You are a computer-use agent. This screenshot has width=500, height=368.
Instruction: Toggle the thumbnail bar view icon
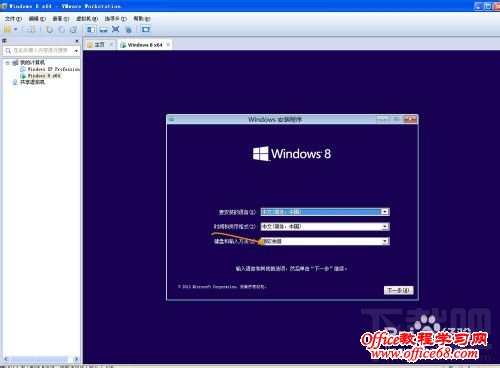104,30
